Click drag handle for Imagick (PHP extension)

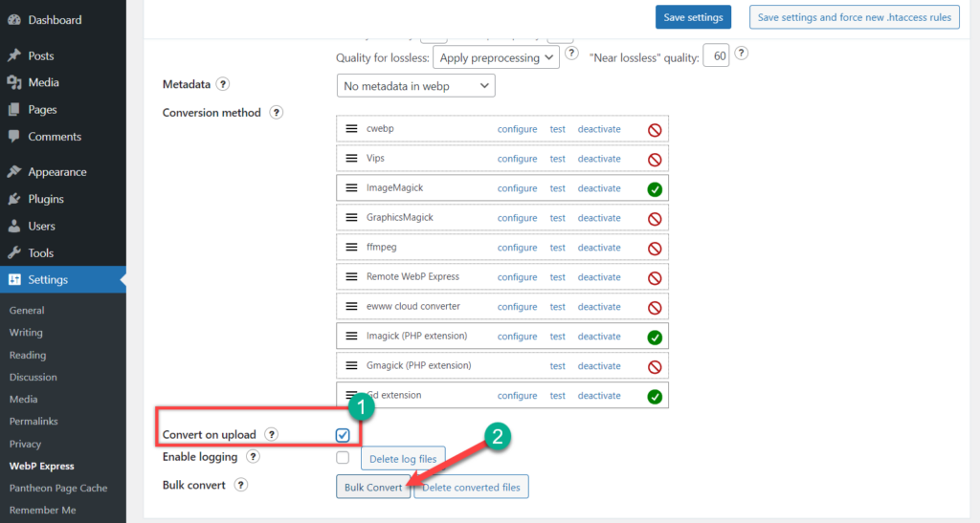point(352,336)
